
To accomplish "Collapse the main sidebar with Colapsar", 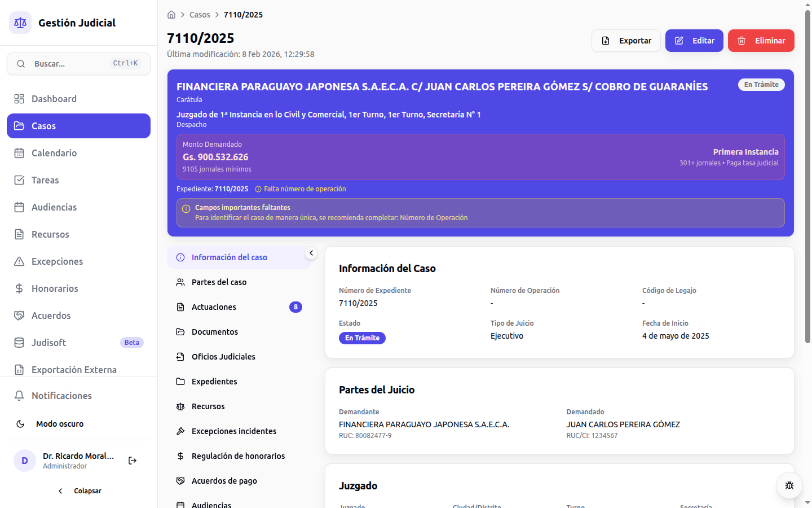I will (79, 491).
